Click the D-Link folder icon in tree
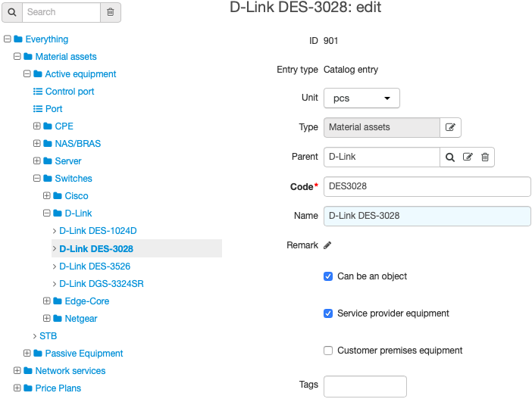This screenshot has width=532, height=399. [58, 214]
